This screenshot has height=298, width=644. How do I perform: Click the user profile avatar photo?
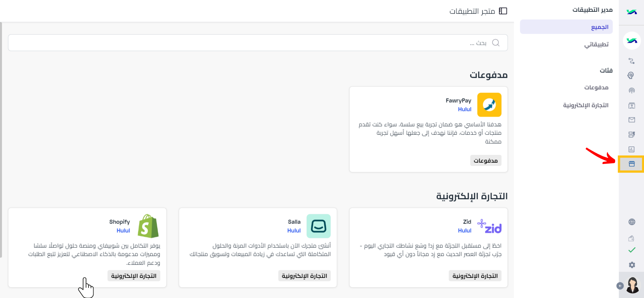tap(633, 285)
